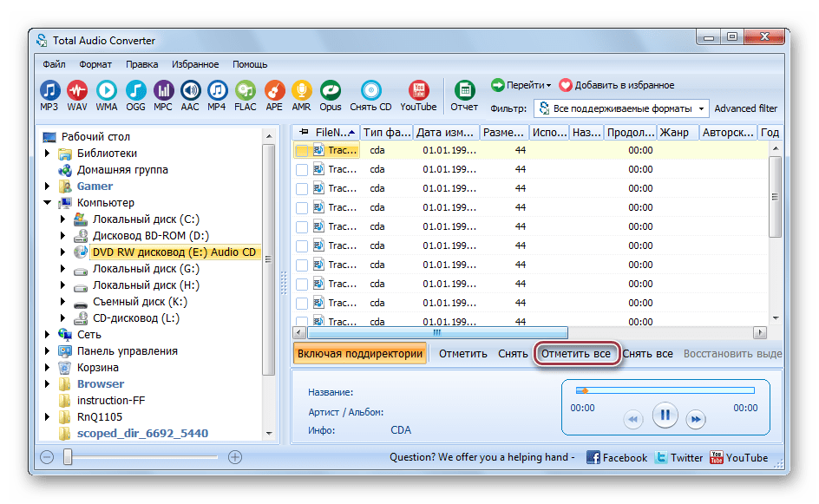Open the YouTube download tool icon
Image resolution: width=819 pixels, height=504 pixels.
point(418,91)
